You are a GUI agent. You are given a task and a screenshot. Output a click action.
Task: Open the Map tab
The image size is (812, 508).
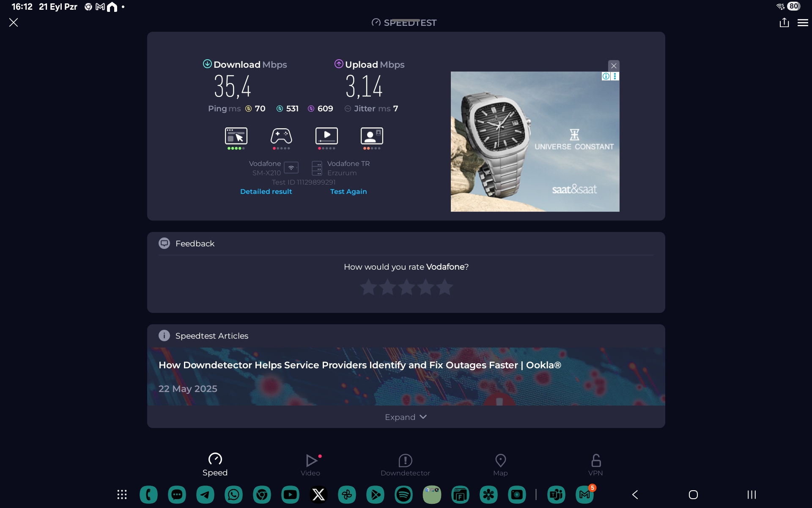pyautogui.click(x=500, y=464)
